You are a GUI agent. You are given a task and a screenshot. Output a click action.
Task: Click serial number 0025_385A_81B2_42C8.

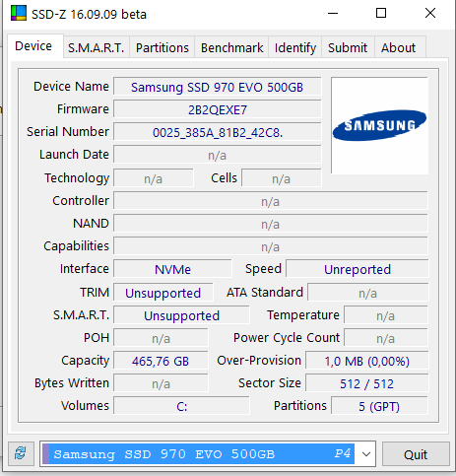pos(218,132)
